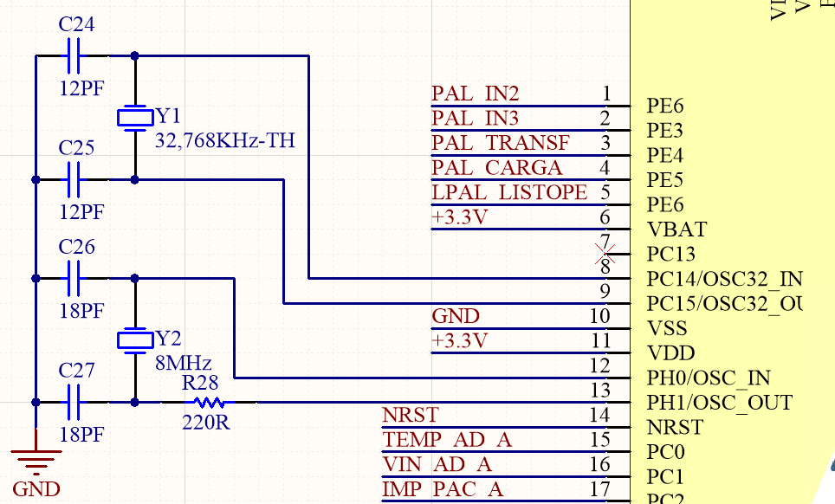Click pin number 17

click(x=600, y=489)
